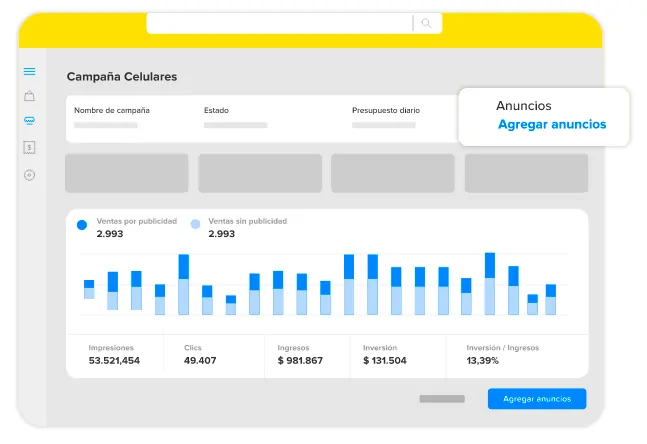Click the magnifying glass search icon
Image resolution: width=647 pixels, height=444 pixels.
pyautogui.click(x=426, y=23)
